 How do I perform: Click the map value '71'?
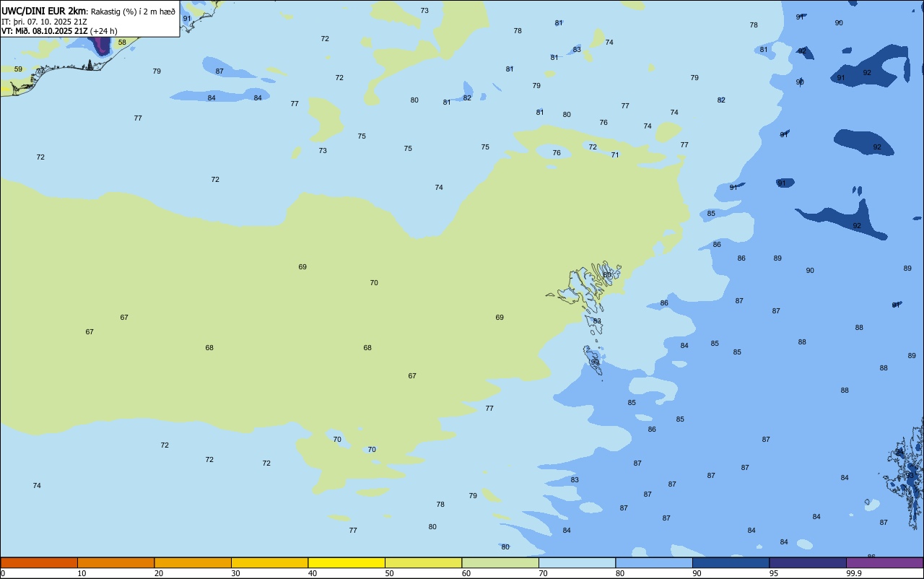click(x=615, y=155)
